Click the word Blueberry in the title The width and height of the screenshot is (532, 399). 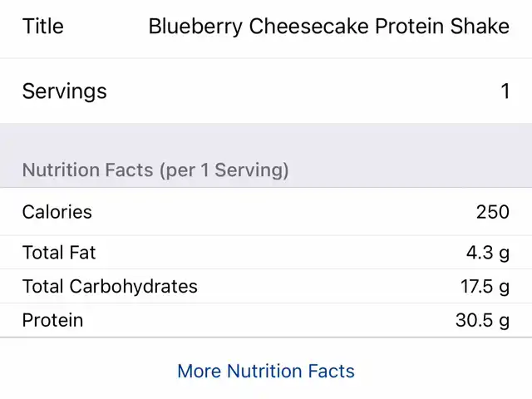click(195, 27)
